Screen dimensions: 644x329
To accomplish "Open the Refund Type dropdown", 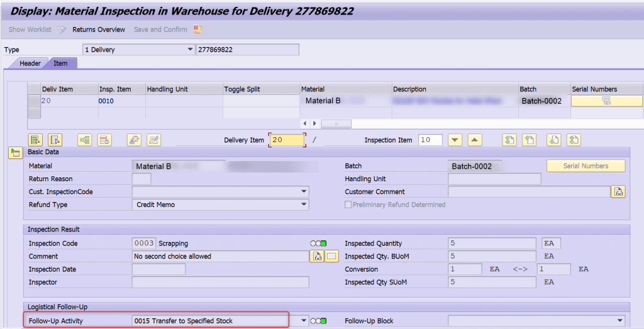I will click(304, 204).
